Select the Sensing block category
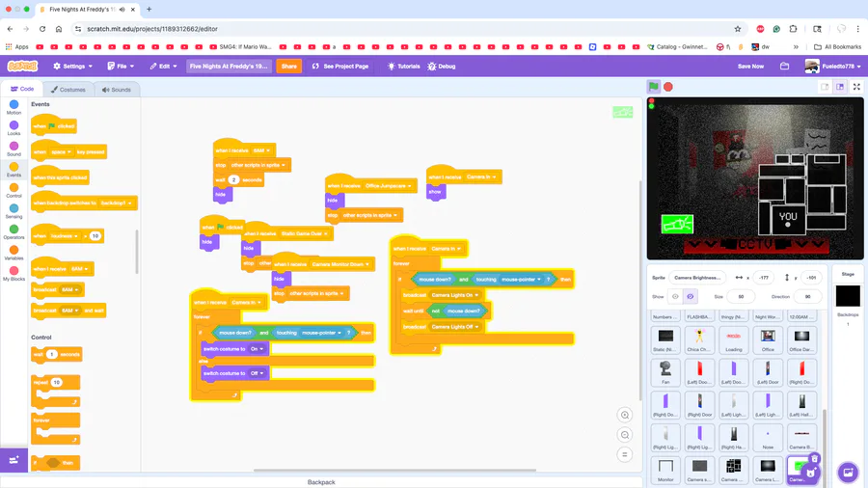This screenshot has width=868, height=488. 14,211
